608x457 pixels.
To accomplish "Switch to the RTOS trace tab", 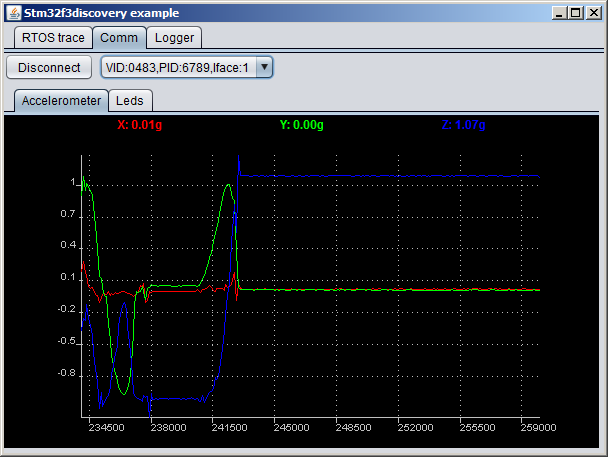I will pos(54,38).
